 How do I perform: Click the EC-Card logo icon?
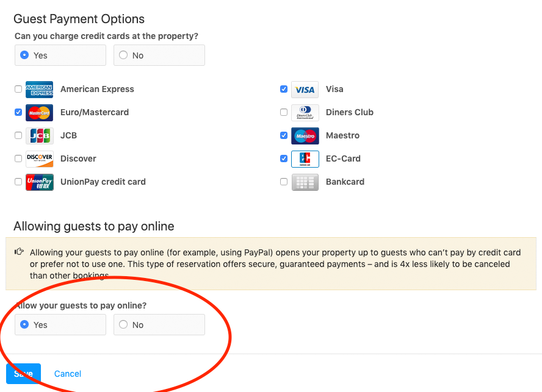[305, 159]
